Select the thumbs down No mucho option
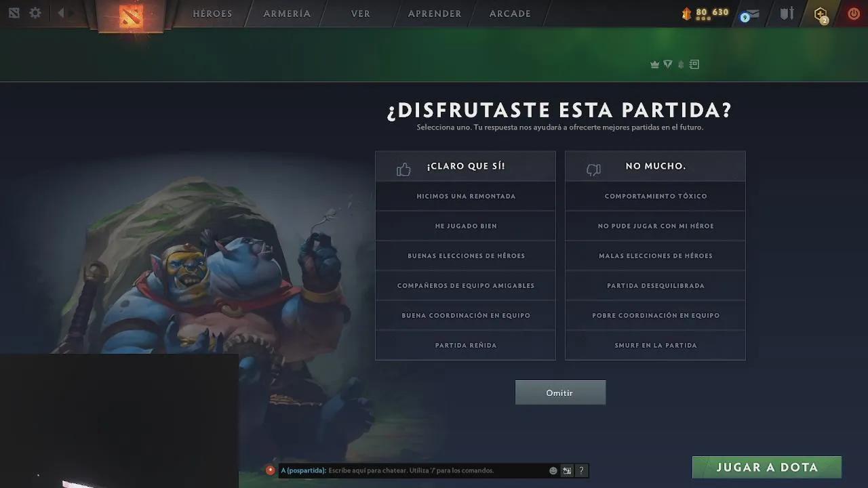The width and height of the screenshot is (868, 488). pos(655,166)
